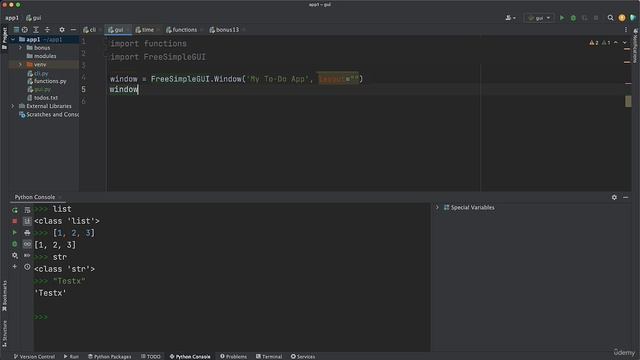This screenshot has height=360, width=640.
Task: Expand all in Project panel toolbar
Action: click(36, 30)
